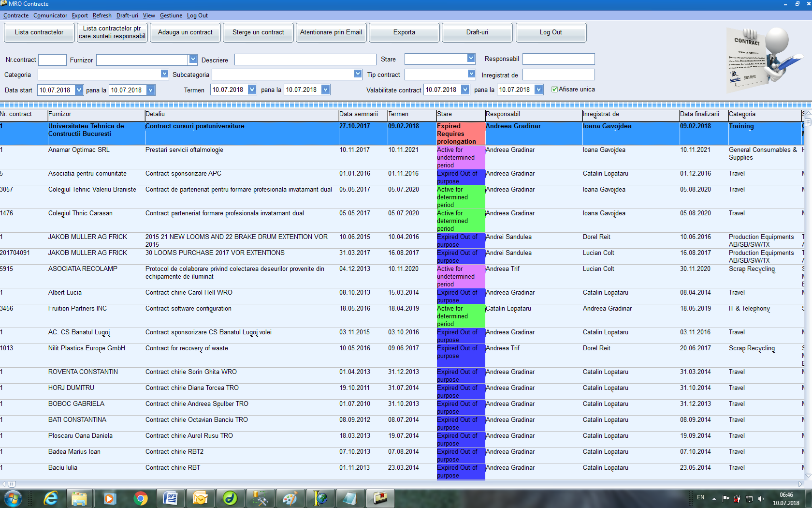Open the Tip contract dropdown
Screen dimensions: 812x508
point(471,74)
